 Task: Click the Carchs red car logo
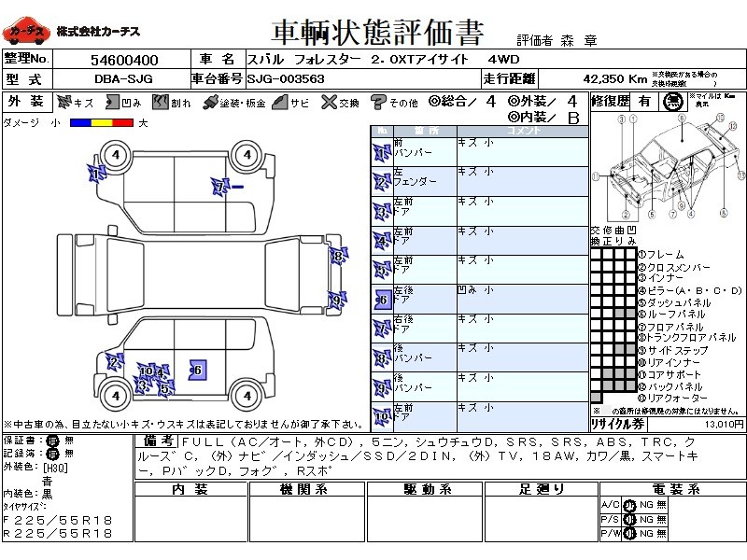pos(26,30)
